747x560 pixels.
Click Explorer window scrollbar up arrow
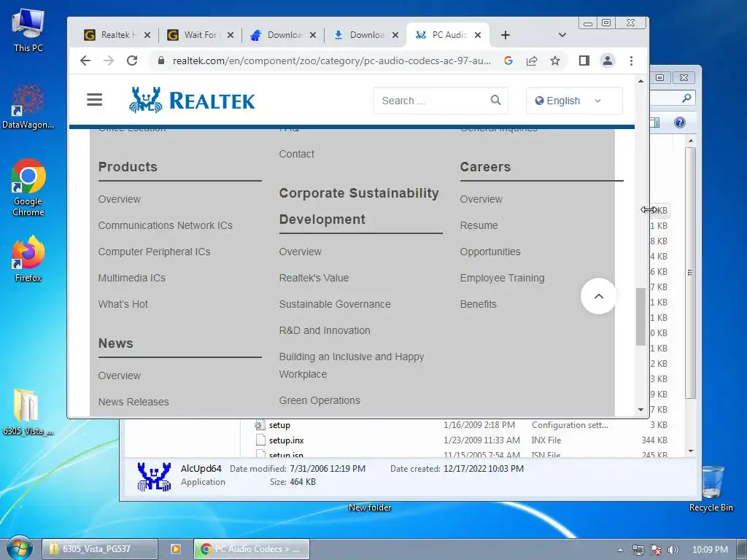[691, 141]
